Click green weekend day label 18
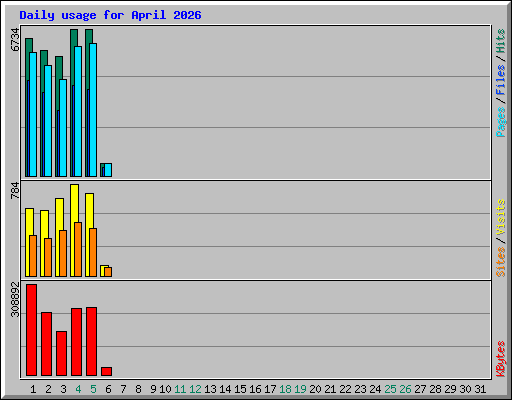 (x=285, y=389)
